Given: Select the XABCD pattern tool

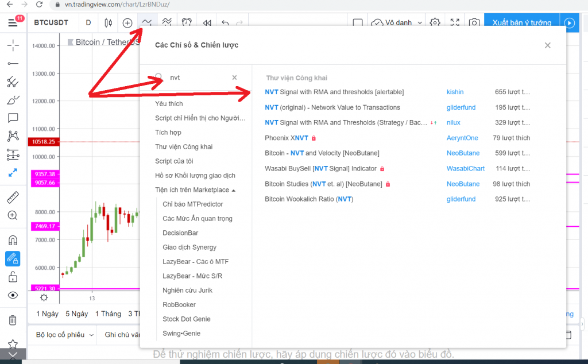Looking at the screenshot, I should (x=13, y=136).
